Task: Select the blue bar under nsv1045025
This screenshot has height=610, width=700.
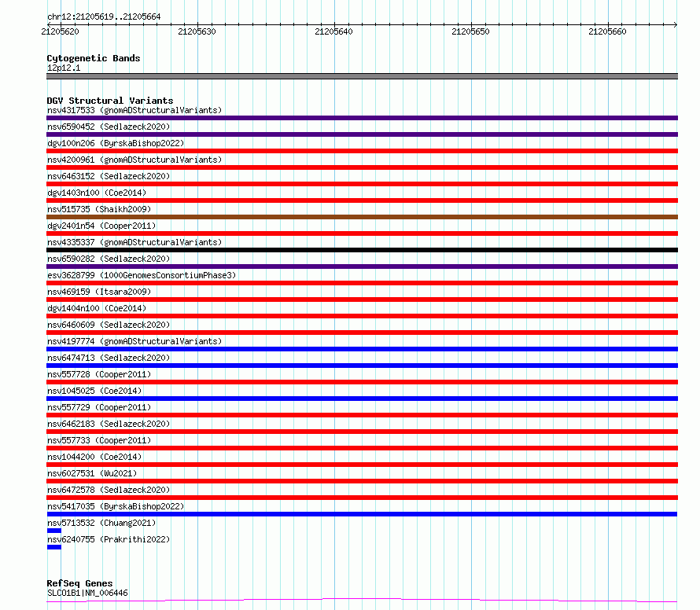Action: pyautogui.click(x=362, y=399)
